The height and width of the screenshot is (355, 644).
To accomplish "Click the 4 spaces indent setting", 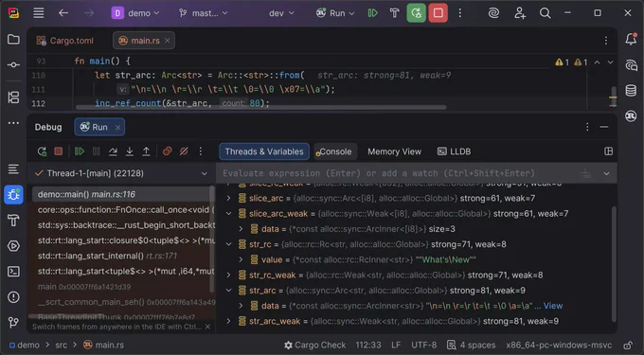I will pyautogui.click(x=472, y=346).
